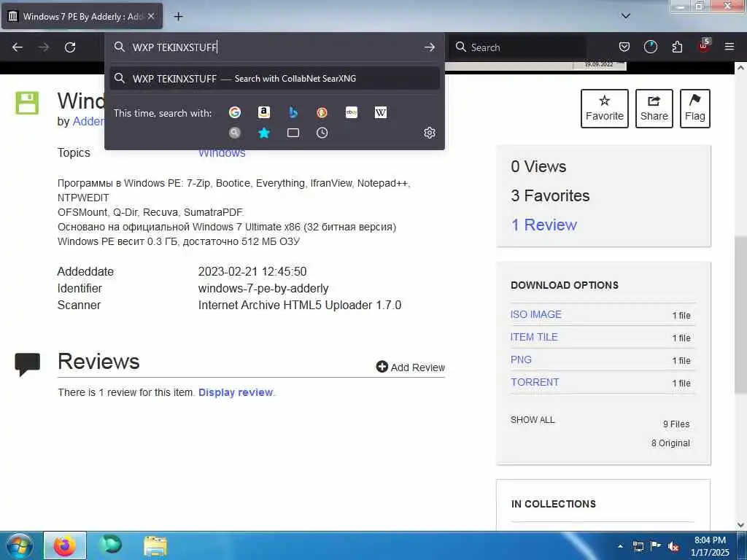
Task: Click the Addeddate value 2023-02-21 12:45:50
Action: [252, 271]
